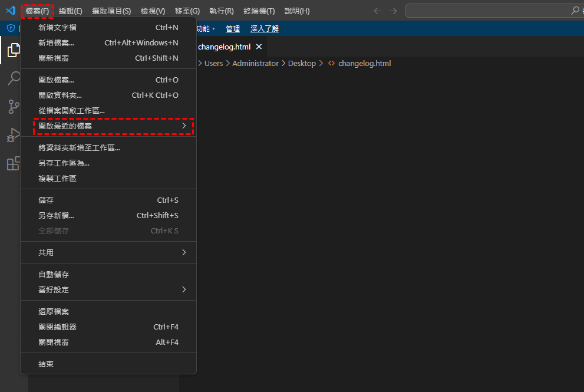
Task: Select 複製工作區 menu entry
Action: 108,179
